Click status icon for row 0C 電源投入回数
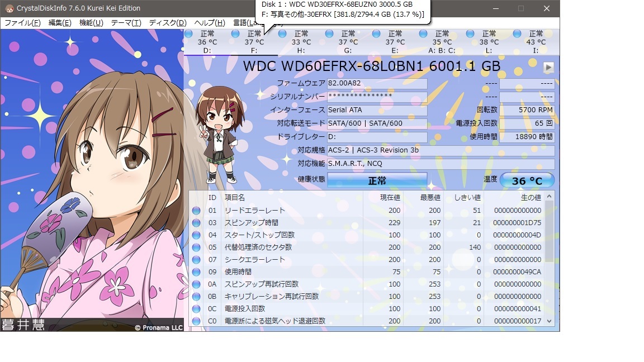Viewport: 644px width, 362px height. (196, 309)
